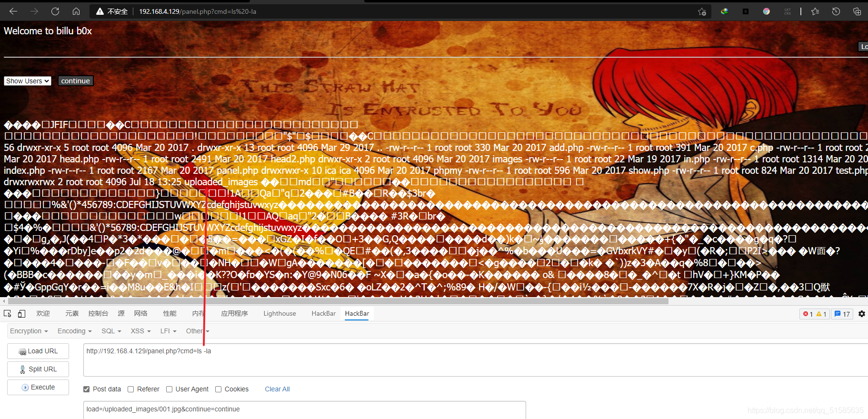Toggle device emulation in DevTools
Image resolution: width=868 pixels, height=419 pixels.
(x=21, y=313)
